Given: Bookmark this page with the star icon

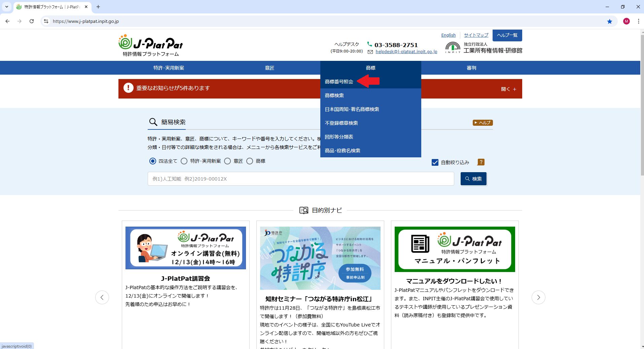Looking at the screenshot, I should pos(610,21).
